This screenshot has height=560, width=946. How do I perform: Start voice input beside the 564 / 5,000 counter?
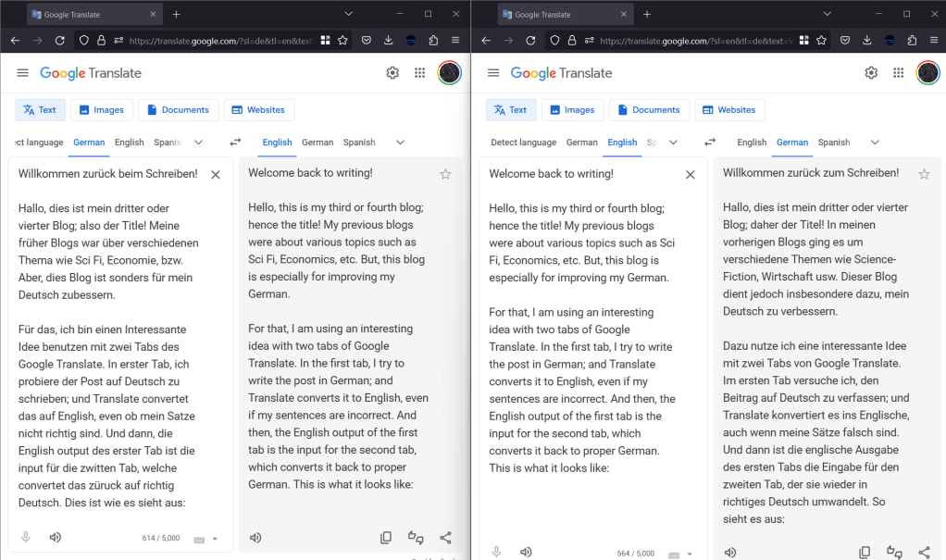point(496,552)
